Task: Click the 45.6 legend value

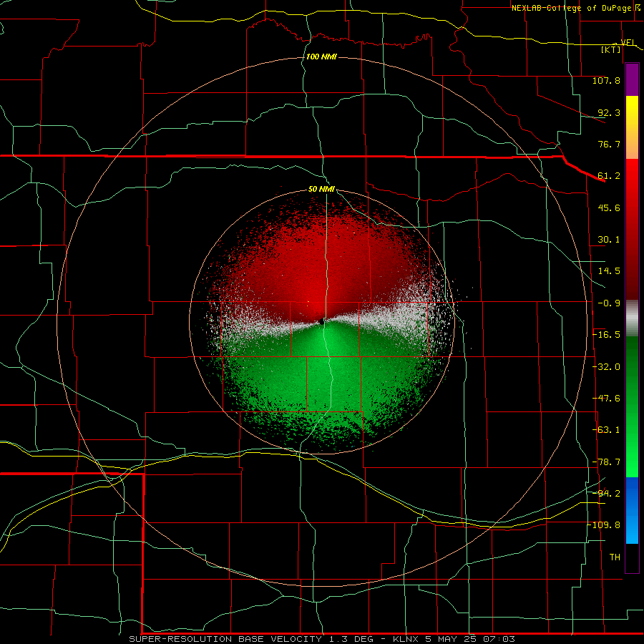Action: (609, 208)
